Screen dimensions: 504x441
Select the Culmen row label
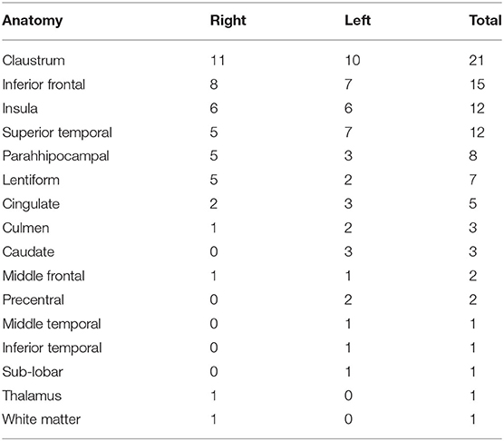click(x=25, y=228)
